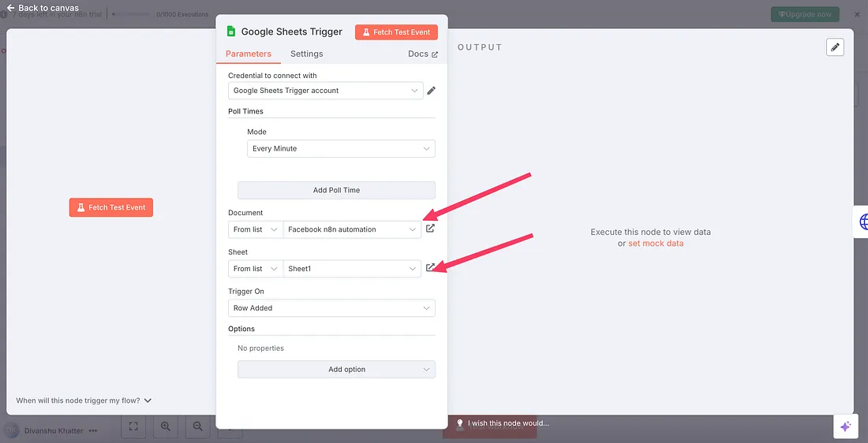Click the No properties text
The image size is (868, 443).
[x=260, y=348]
